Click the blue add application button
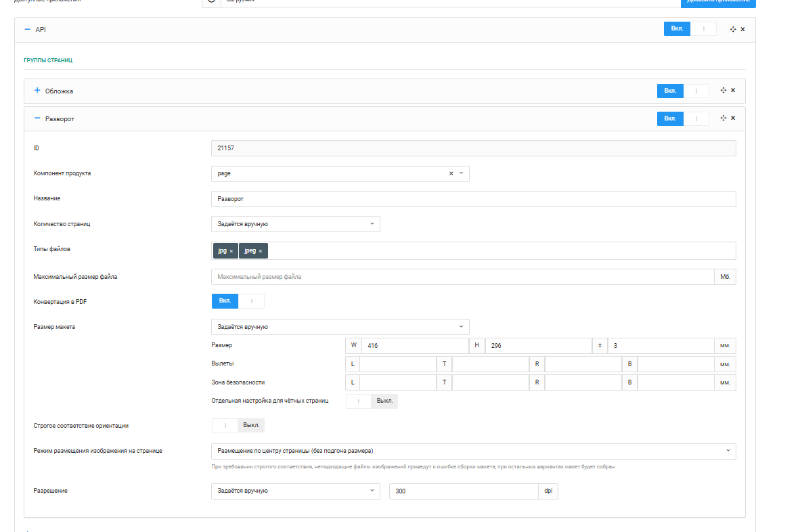The image size is (802, 532). 718,3
